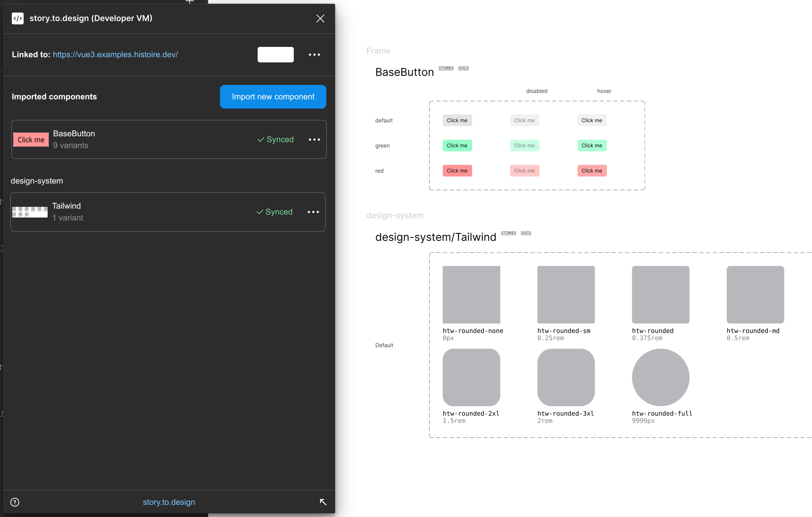
Task: Click the three-dot menu next to Tailwind
Action: [x=313, y=212]
